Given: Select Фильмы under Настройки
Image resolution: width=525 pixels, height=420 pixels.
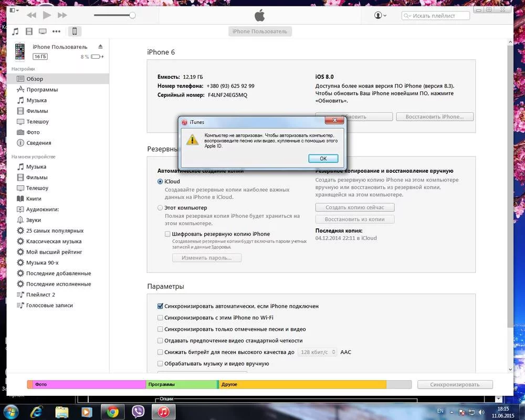Looking at the screenshot, I should coord(58,111).
